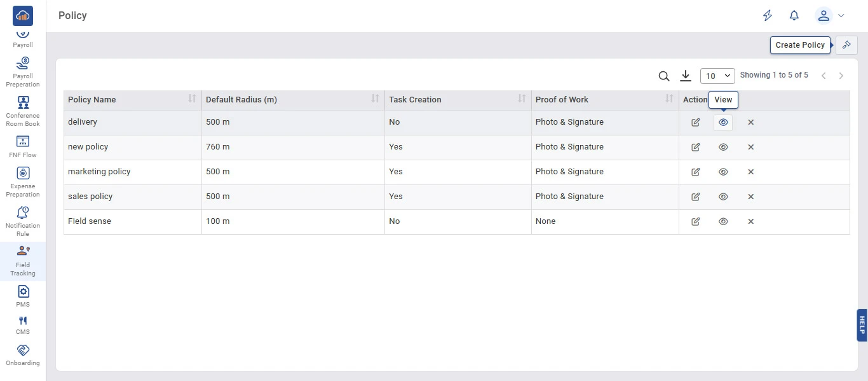Expand the user profile menu
This screenshot has height=381, width=868.
point(829,16)
